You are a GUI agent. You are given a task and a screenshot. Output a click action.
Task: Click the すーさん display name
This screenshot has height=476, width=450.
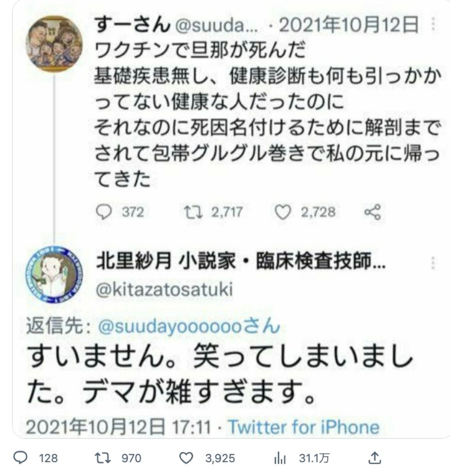tap(133, 25)
